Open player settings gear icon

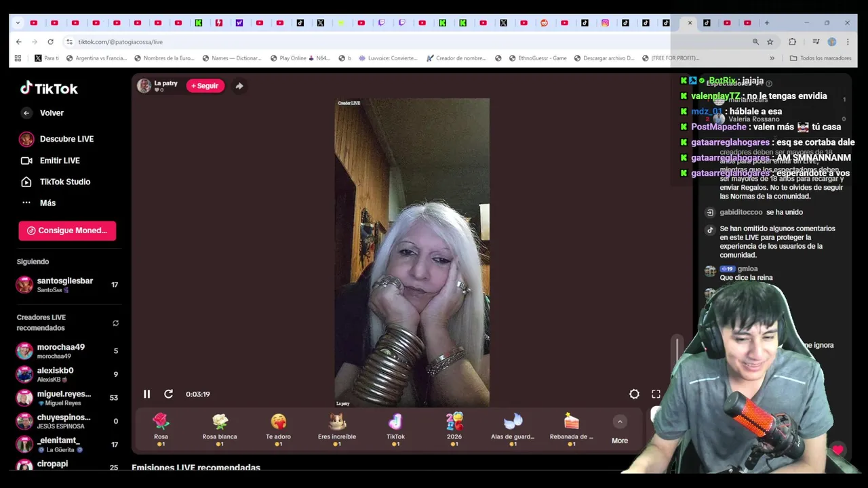point(634,394)
